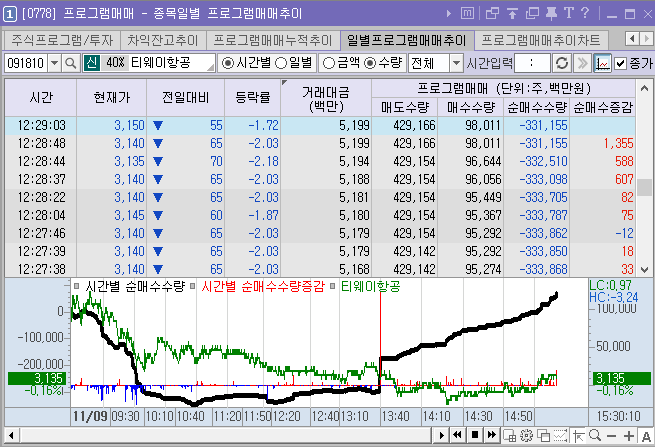Click the chart horizontal scrollbar track
Image resolution: width=655 pixels, height=447 pixels.
click(225, 435)
